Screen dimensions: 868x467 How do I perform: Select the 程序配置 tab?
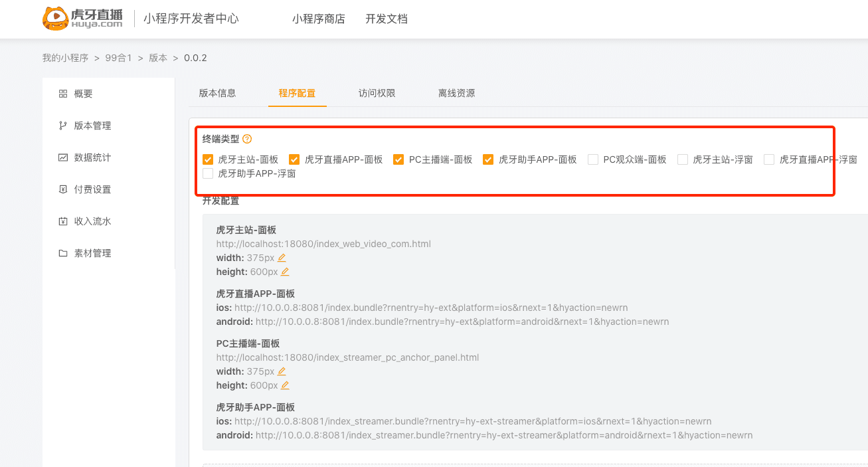point(298,93)
